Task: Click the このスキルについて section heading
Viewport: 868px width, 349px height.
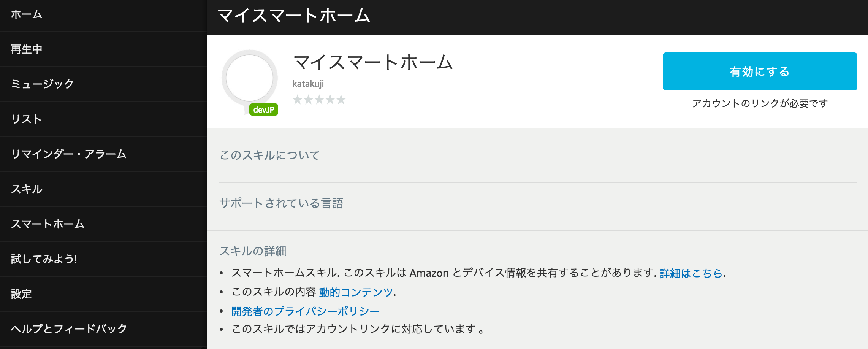Action: (270, 155)
